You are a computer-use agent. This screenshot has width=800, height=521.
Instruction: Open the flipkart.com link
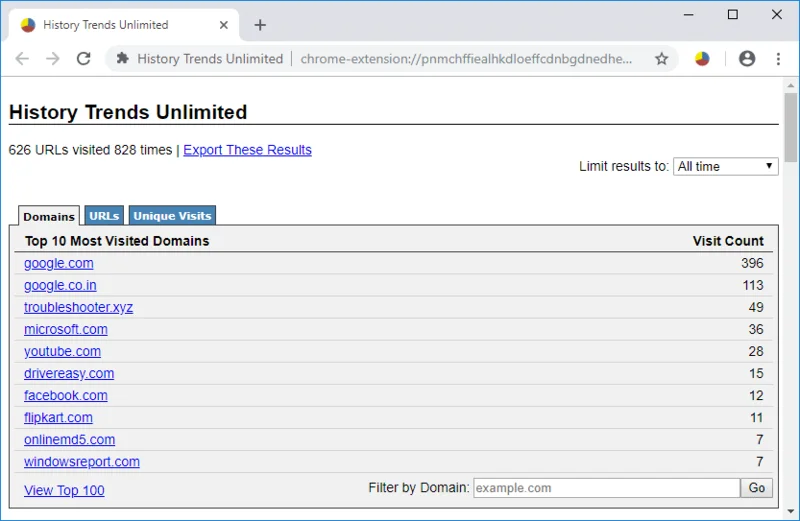click(58, 417)
